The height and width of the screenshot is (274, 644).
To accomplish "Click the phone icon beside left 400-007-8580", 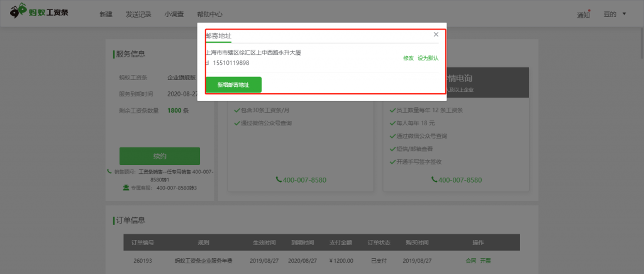I will coord(279,180).
